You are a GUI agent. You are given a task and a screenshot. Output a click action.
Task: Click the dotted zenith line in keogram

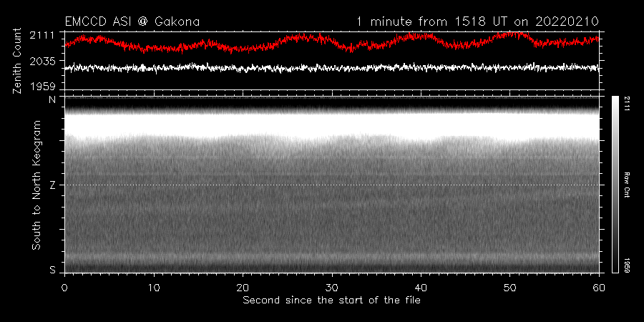tap(332, 185)
